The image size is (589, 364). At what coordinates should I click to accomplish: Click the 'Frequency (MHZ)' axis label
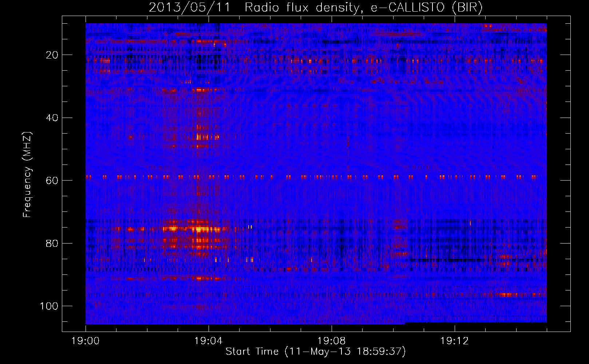(27, 174)
